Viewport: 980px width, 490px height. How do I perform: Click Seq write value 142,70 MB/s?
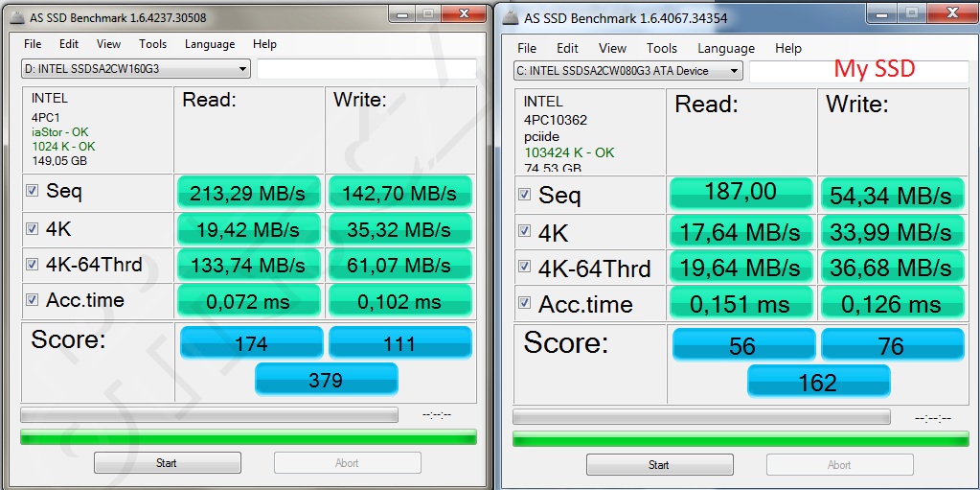pyautogui.click(x=399, y=193)
